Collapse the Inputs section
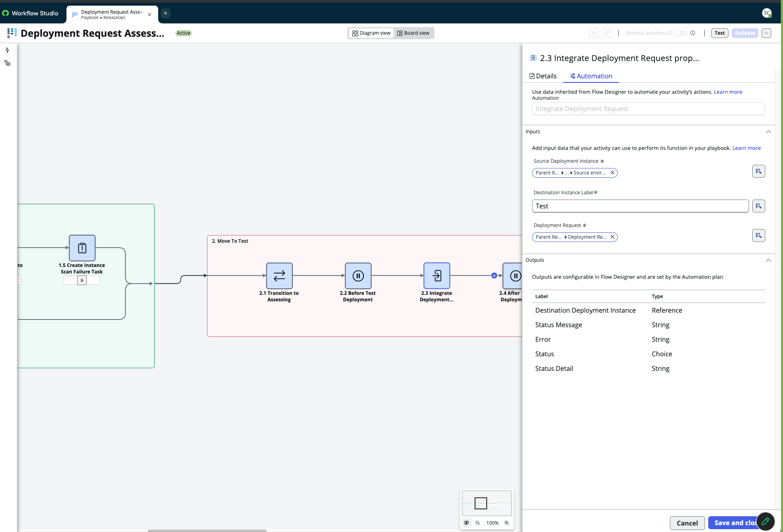 point(768,132)
